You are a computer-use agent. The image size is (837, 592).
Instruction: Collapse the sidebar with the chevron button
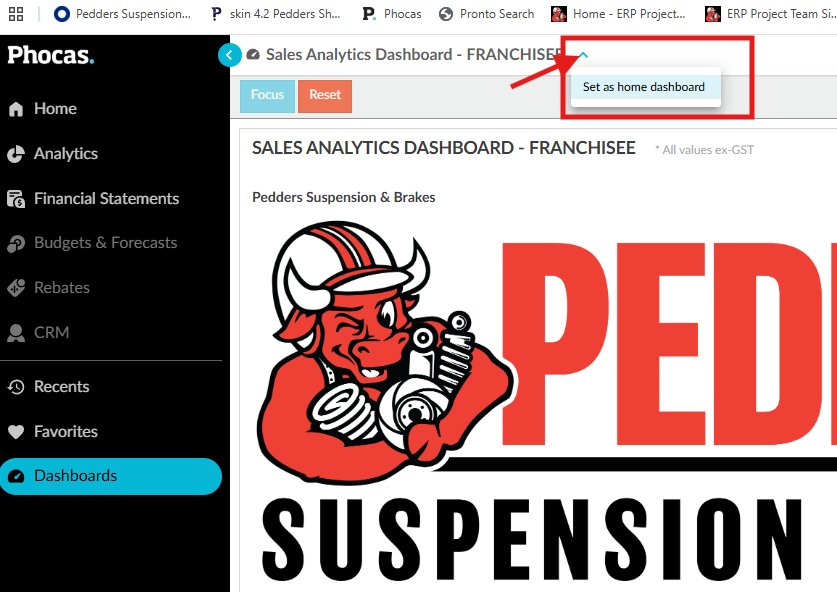230,54
